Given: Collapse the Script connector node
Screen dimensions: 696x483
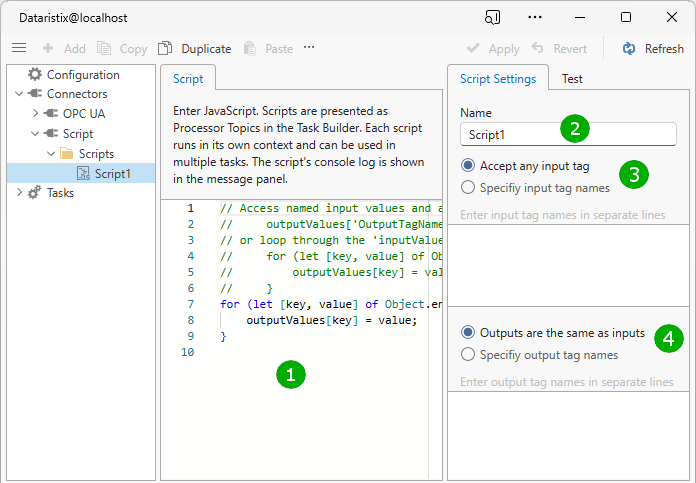Looking at the screenshot, I should tap(35, 133).
